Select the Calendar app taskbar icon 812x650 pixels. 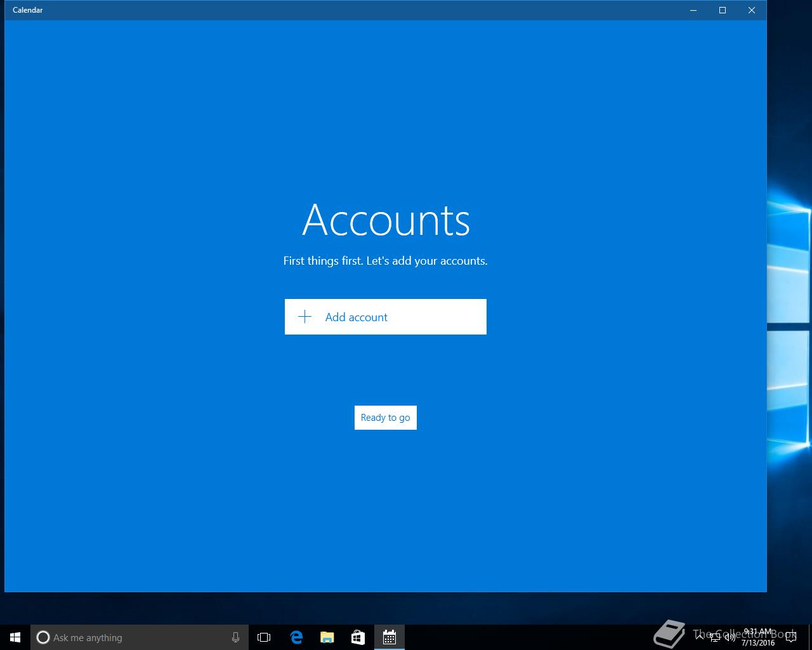coord(389,637)
